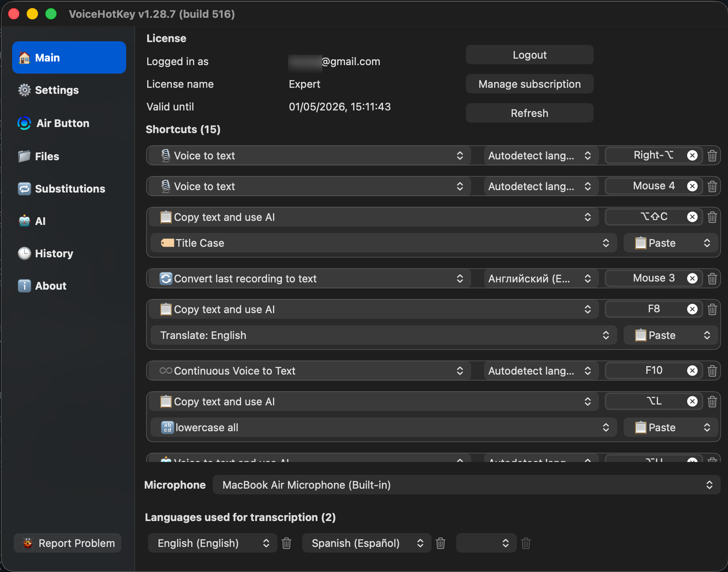The width and height of the screenshot is (728, 572).
Task: Open language dropdown in Mouse 4 row
Action: [541, 186]
